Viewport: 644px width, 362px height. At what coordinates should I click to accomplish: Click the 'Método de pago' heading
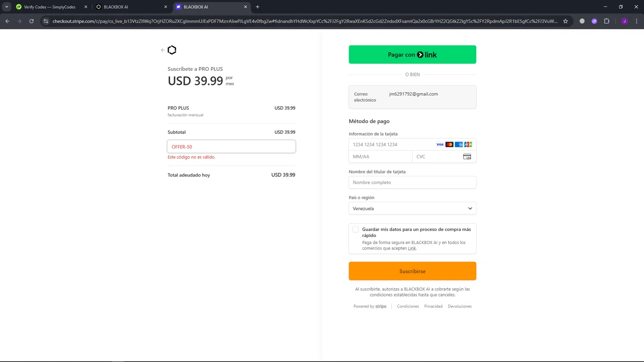pos(369,121)
